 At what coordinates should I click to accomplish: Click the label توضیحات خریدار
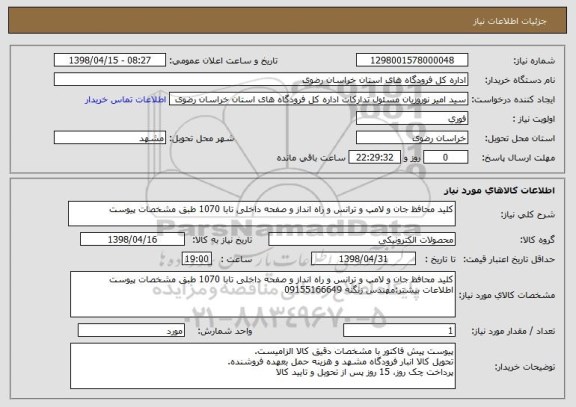coord(525,367)
